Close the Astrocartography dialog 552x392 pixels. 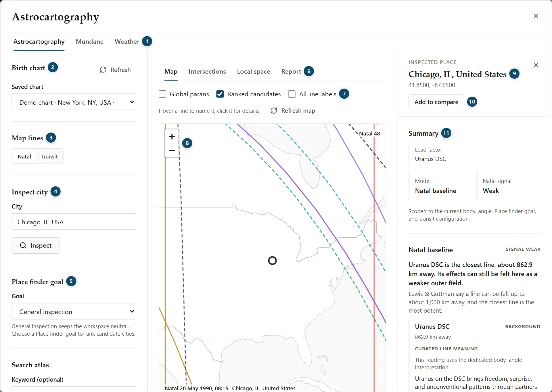(x=536, y=16)
